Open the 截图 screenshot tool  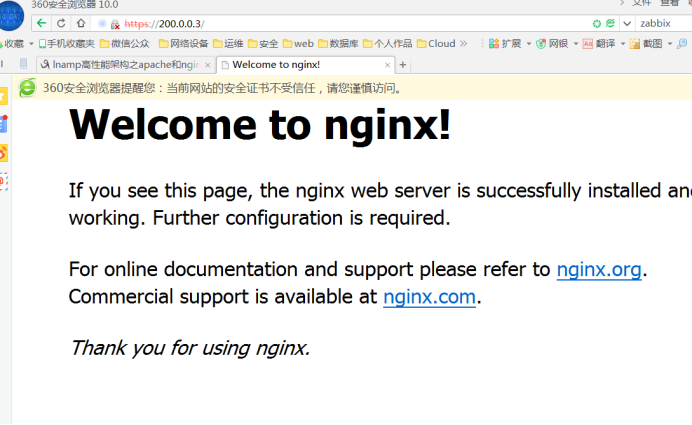646,44
